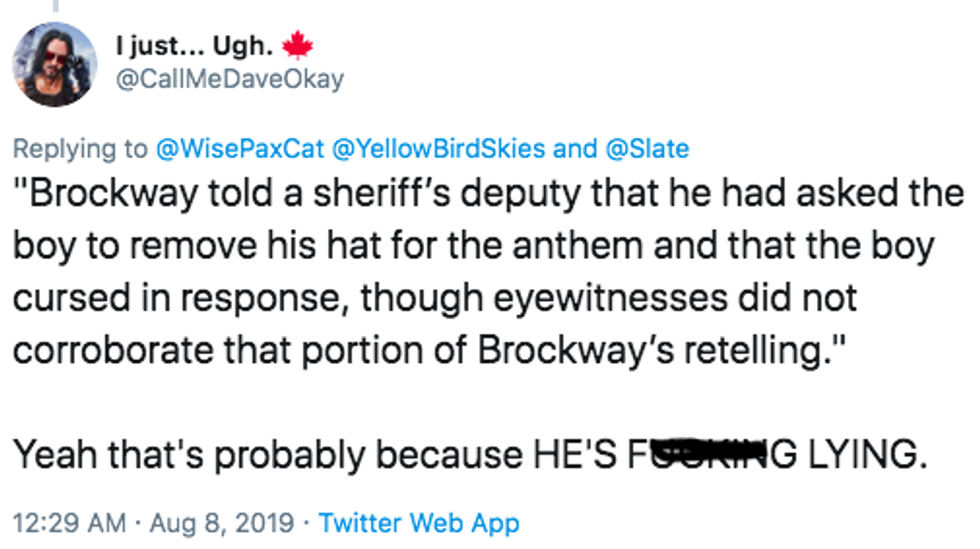Click the "Replying to" label
This screenshot has width=980, height=549.
click(80, 149)
